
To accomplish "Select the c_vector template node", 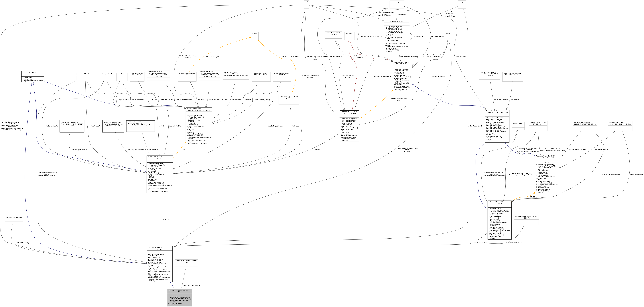I will tap(255, 36).
